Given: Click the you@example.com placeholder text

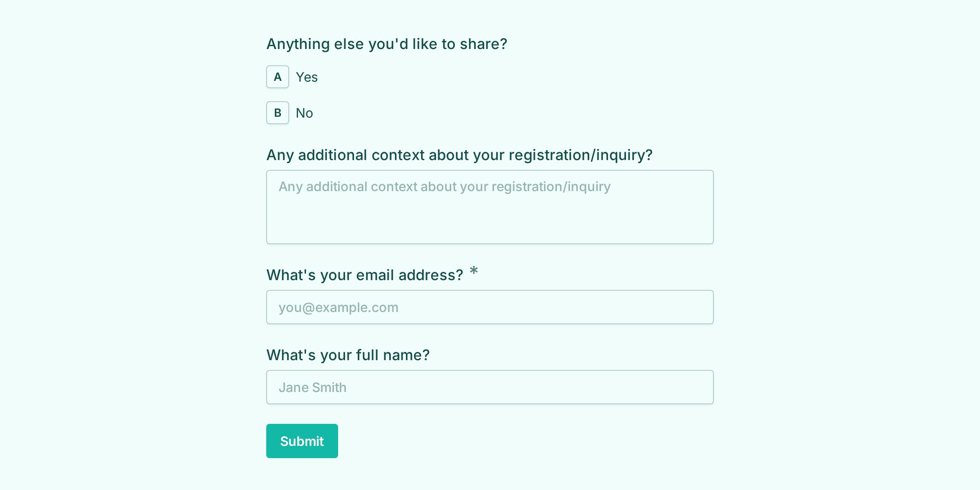Looking at the screenshot, I should tap(339, 307).
